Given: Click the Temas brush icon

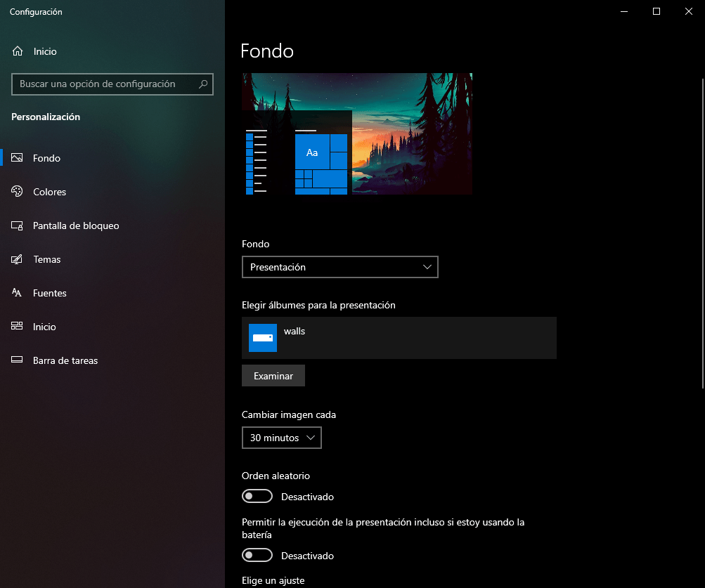Looking at the screenshot, I should coord(18,259).
